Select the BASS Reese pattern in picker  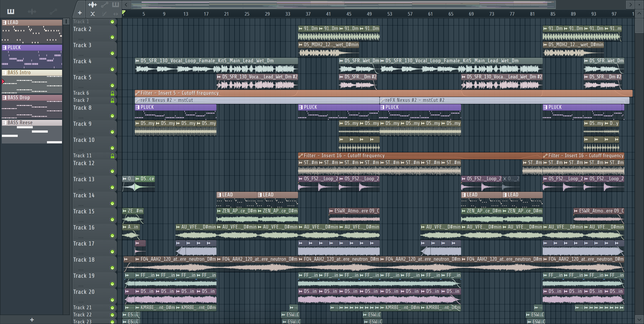(32, 132)
